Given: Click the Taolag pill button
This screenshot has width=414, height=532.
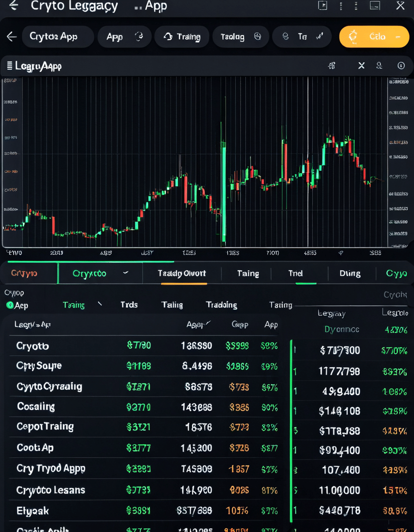Looking at the screenshot, I should tap(241, 36).
